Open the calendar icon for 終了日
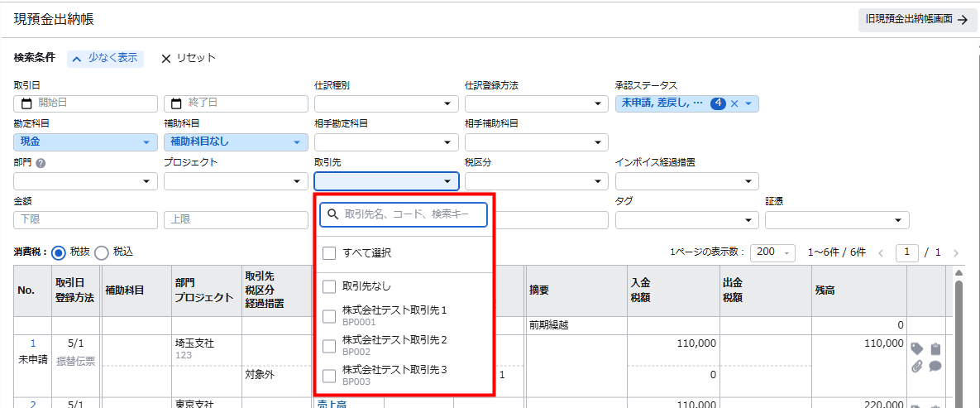Screen dimensions: 980x408 coord(176,103)
